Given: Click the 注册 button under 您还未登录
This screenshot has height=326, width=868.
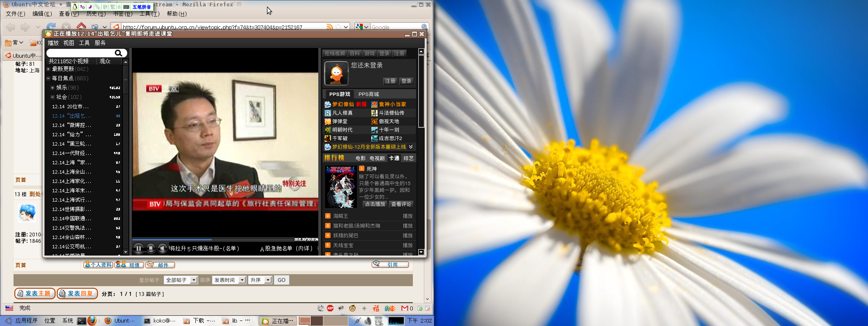Looking at the screenshot, I should pyautogui.click(x=390, y=81).
